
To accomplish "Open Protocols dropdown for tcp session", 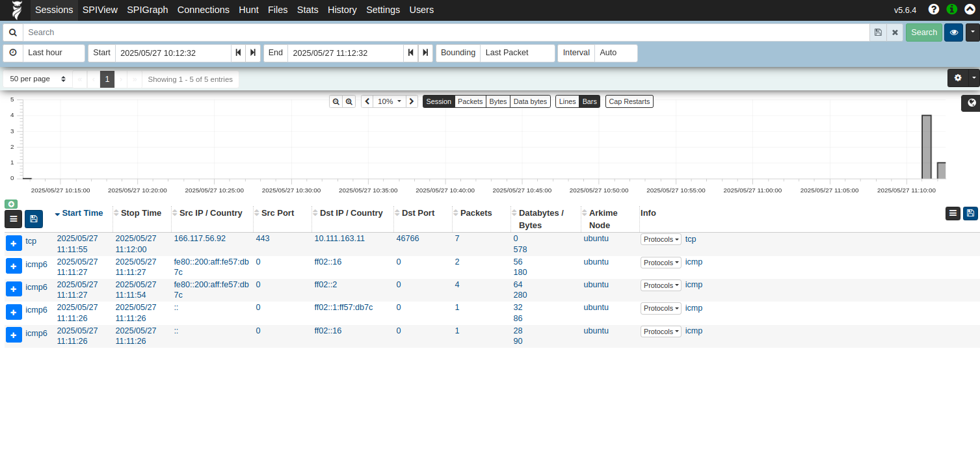I will click(661, 239).
